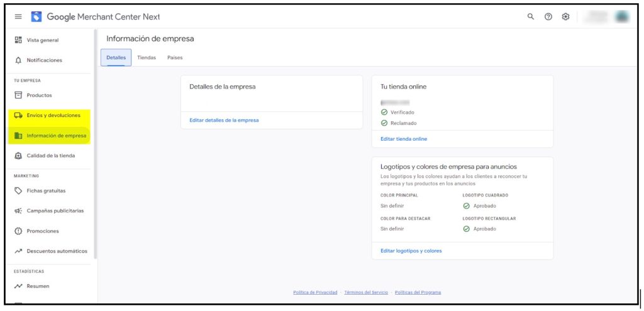
Task: Click Editar detalles de la empresa
Action: tap(224, 120)
